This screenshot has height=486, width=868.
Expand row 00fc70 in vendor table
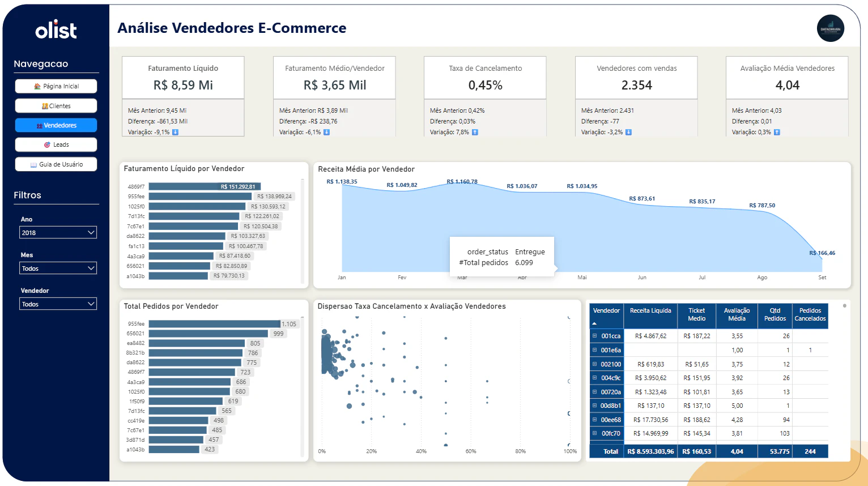[x=595, y=433]
